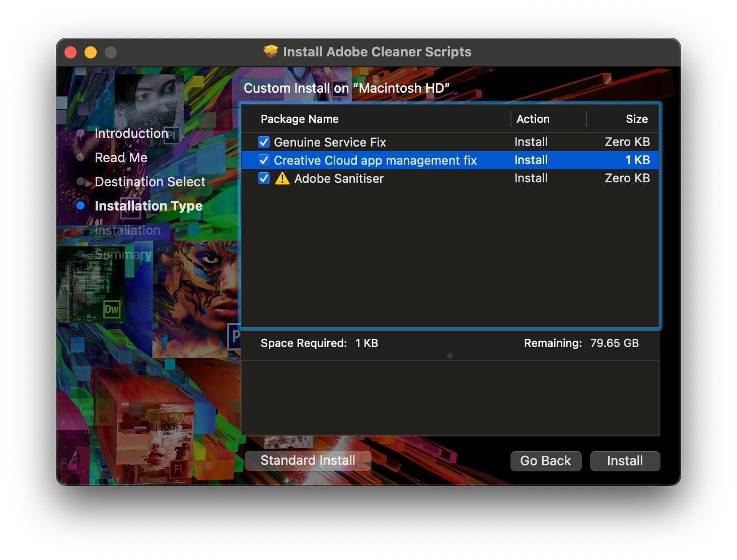The image size is (737, 560).
Task: Choose Standard Install
Action: tap(308, 460)
